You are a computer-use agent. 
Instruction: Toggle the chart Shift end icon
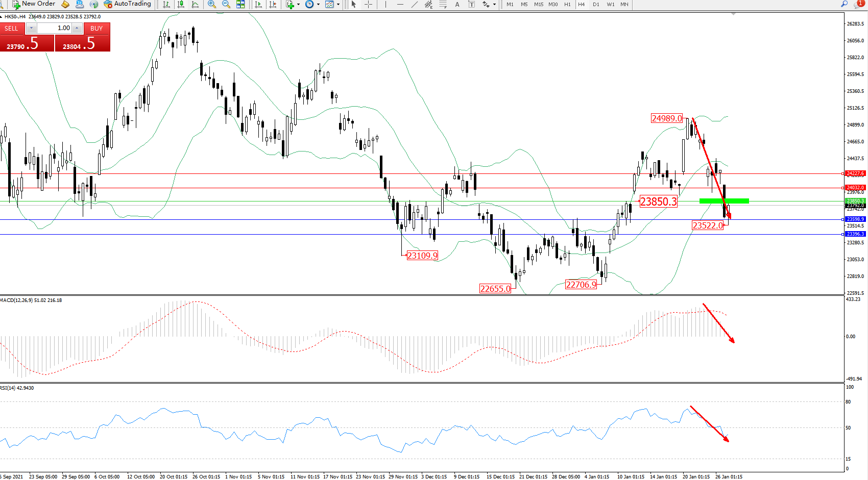tap(273, 4)
